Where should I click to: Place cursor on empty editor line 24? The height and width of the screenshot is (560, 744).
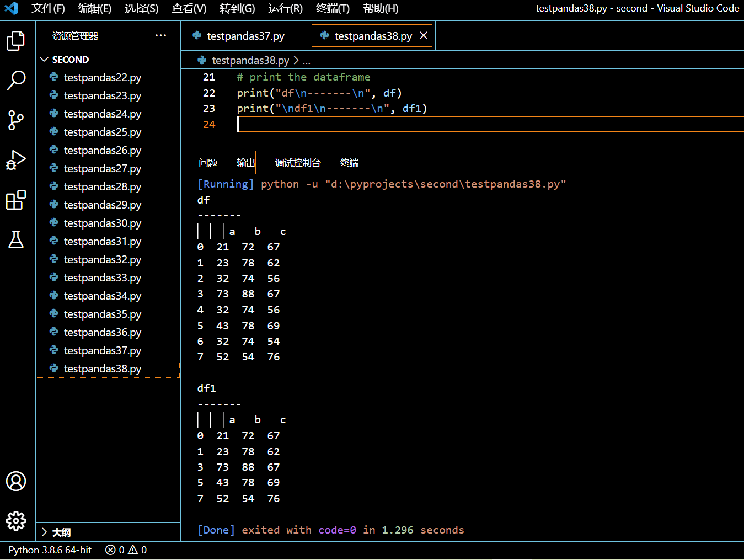(x=490, y=124)
